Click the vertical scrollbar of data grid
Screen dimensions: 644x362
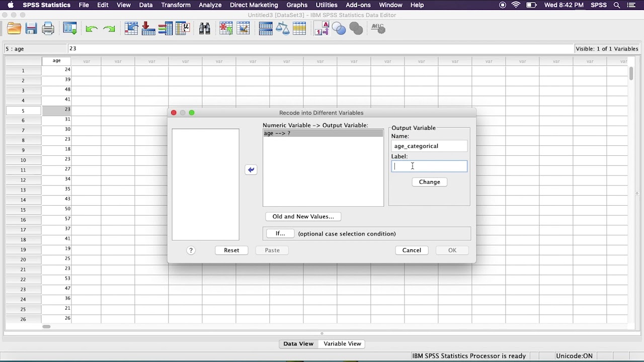pyautogui.click(x=631, y=73)
